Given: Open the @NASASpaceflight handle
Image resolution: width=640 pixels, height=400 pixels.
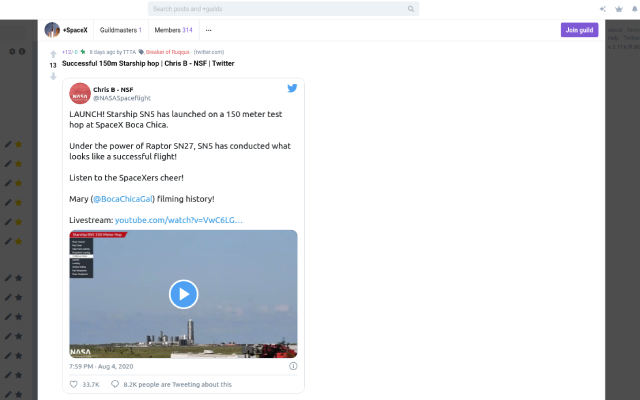Looking at the screenshot, I should tap(122, 98).
